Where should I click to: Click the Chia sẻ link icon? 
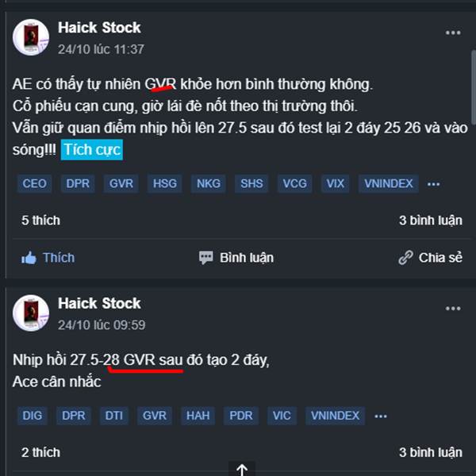pos(405,258)
